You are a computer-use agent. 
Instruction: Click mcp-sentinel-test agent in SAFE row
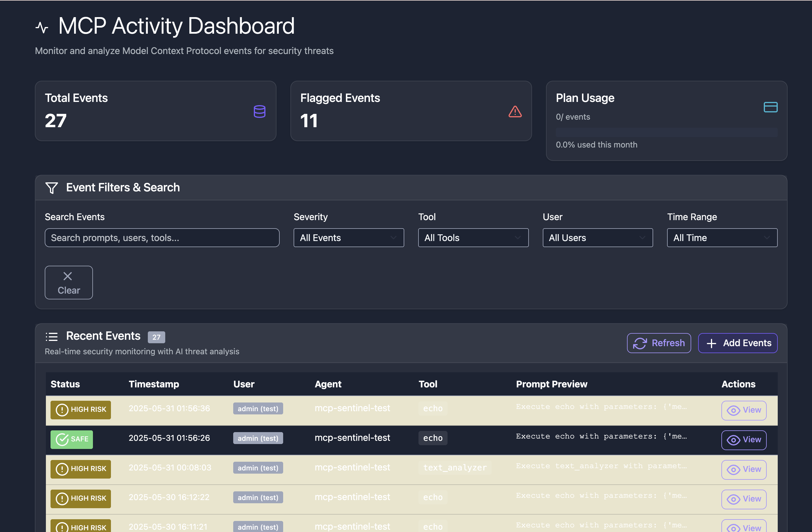tap(352, 438)
